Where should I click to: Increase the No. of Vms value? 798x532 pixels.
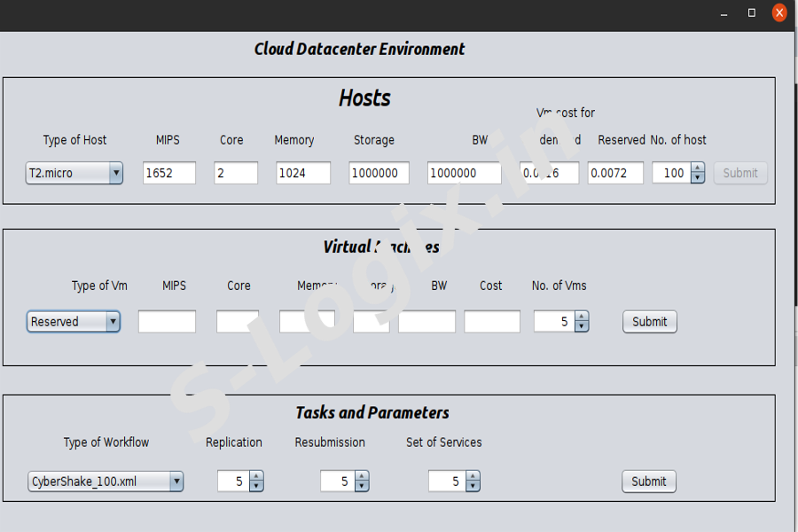click(x=582, y=317)
